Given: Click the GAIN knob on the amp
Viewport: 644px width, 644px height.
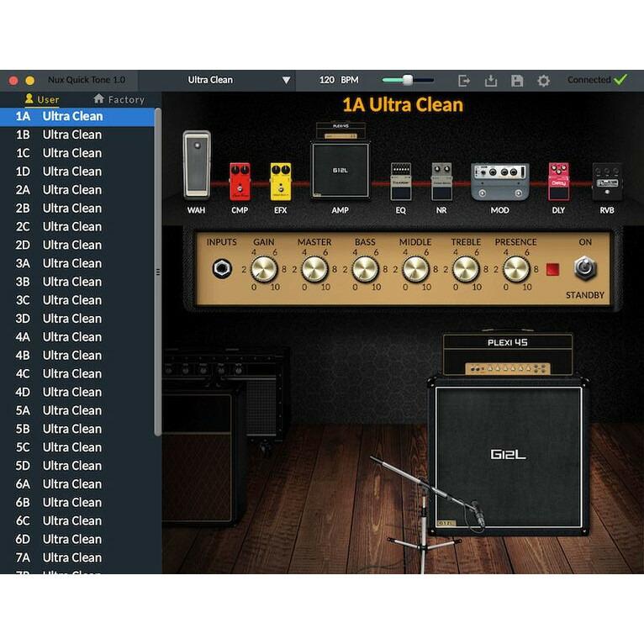Looking at the screenshot, I should (x=264, y=269).
